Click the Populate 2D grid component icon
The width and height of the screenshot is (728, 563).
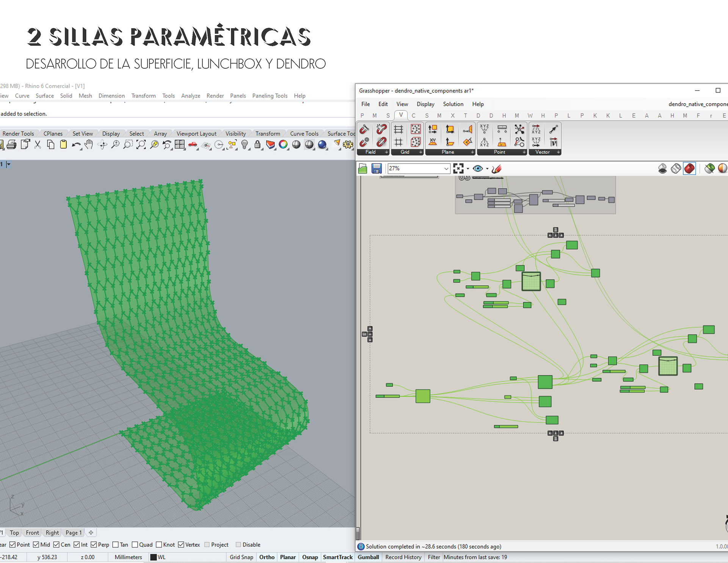tap(416, 129)
